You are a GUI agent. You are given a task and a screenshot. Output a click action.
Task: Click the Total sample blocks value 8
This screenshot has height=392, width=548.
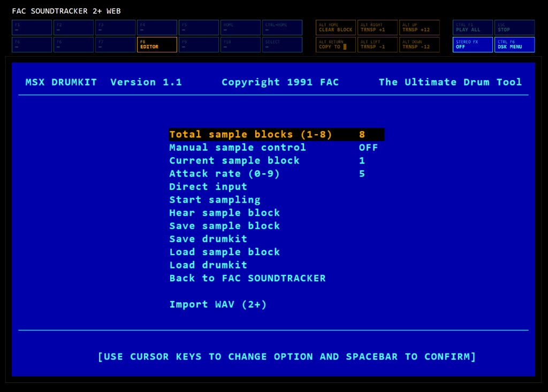click(x=362, y=135)
